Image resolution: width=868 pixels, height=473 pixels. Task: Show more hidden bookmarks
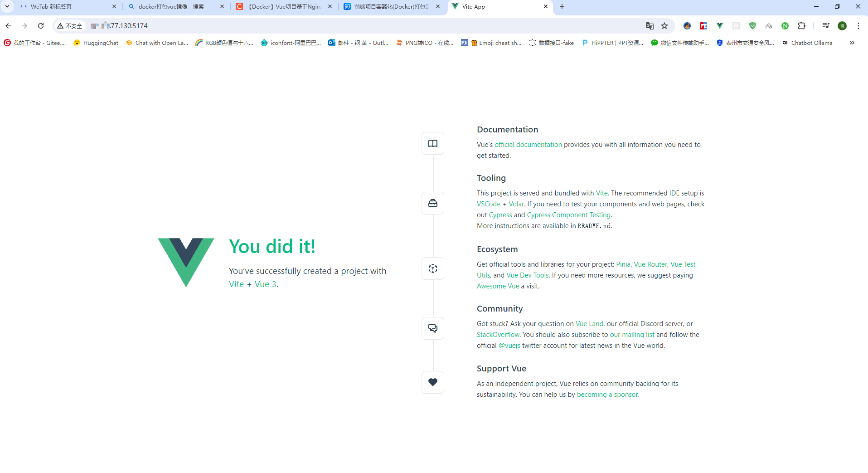point(852,43)
